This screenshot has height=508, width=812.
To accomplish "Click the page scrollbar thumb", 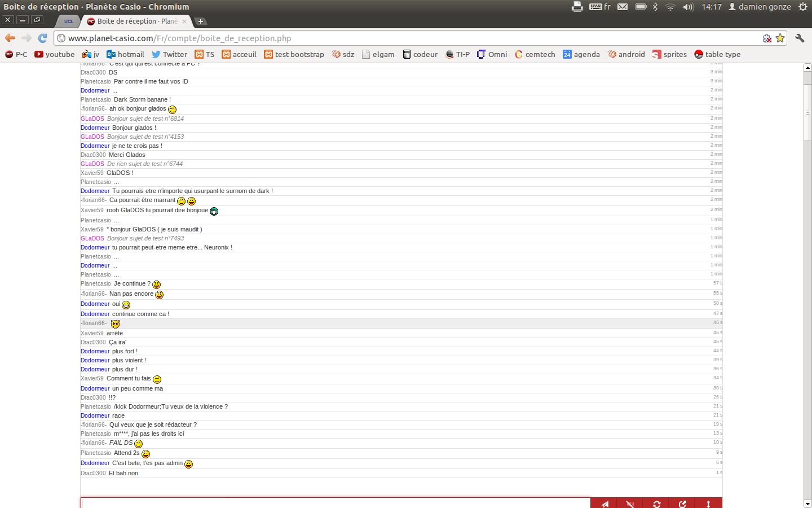I will coord(807,112).
